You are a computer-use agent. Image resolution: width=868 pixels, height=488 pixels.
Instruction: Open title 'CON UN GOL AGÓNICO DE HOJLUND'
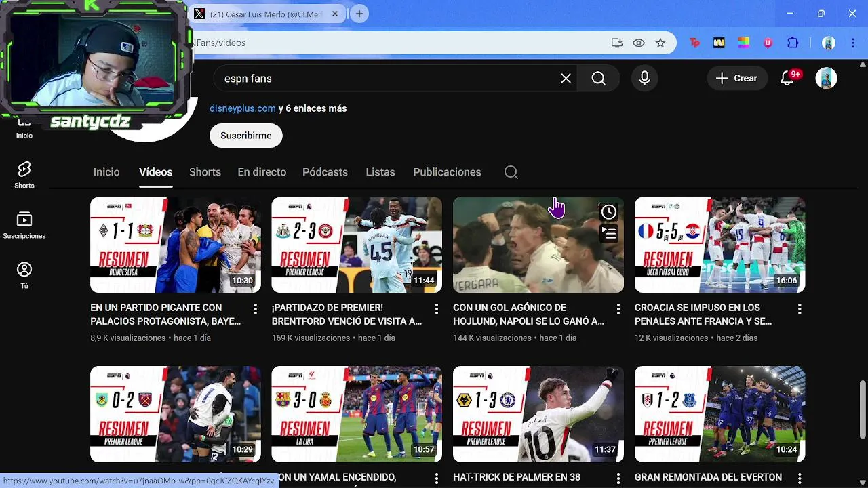coord(528,314)
